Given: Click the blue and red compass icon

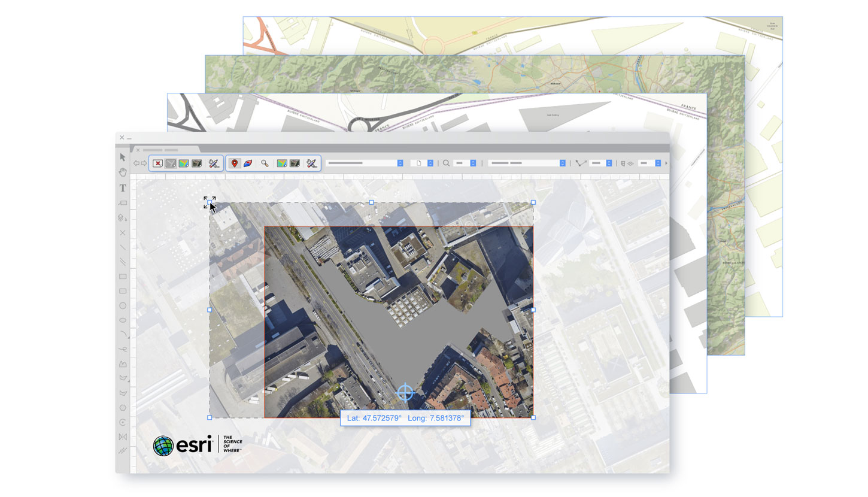Looking at the screenshot, I should pos(248,163).
